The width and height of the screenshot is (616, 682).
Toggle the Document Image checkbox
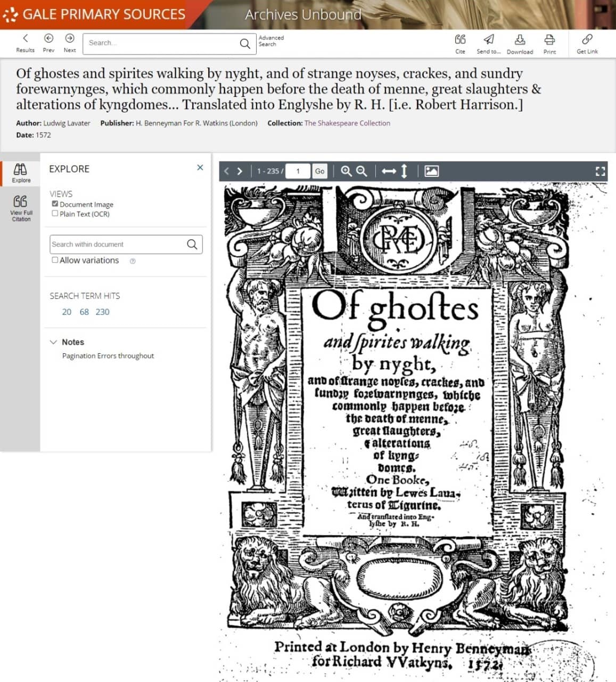[x=55, y=204]
